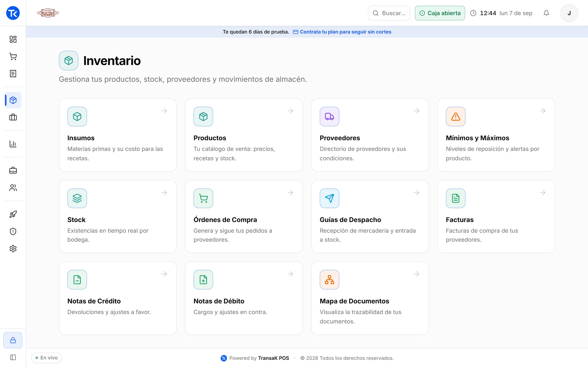588x368 pixels.
Task: Open the settings gear icon in sidebar
Action: tap(13, 248)
